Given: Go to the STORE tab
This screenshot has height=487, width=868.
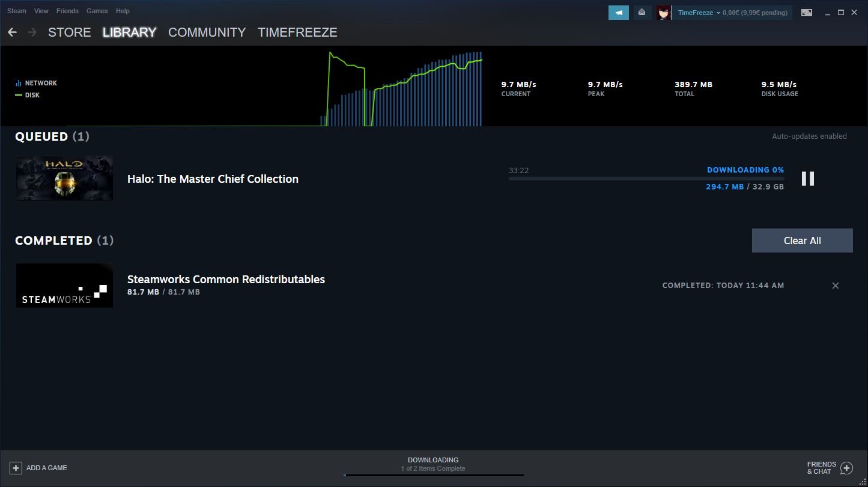Looking at the screenshot, I should pyautogui.click(x=70, y=32).
